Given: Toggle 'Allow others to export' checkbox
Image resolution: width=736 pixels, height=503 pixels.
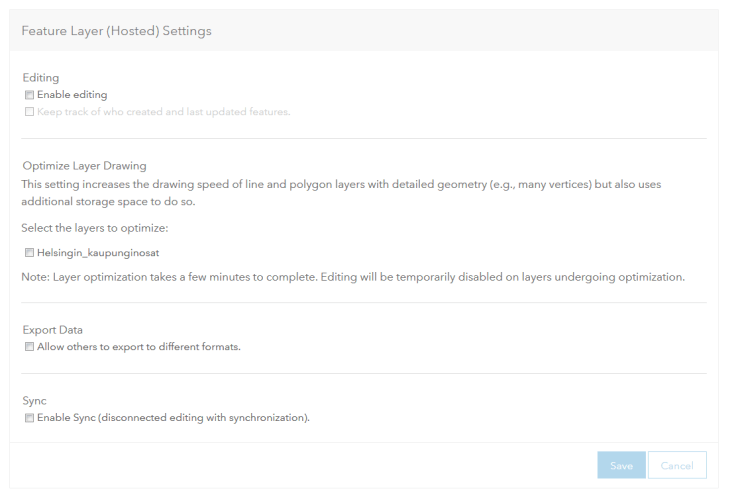Looking at the screenshot, I should coord(29,347).
